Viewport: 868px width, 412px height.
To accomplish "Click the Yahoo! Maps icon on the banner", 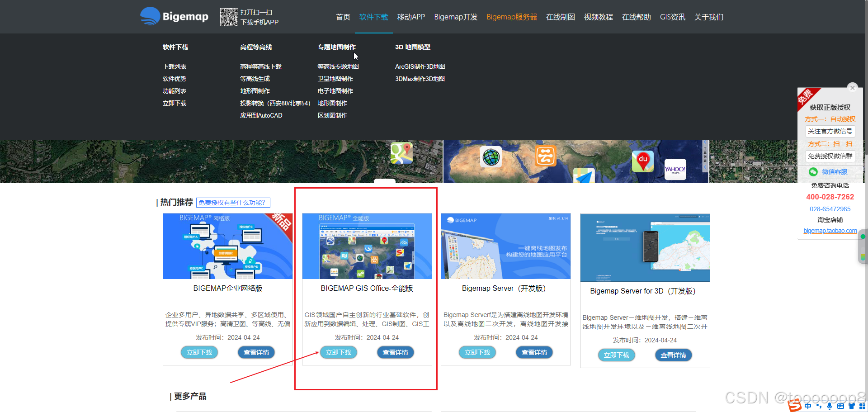I will [x=675, y=170].
